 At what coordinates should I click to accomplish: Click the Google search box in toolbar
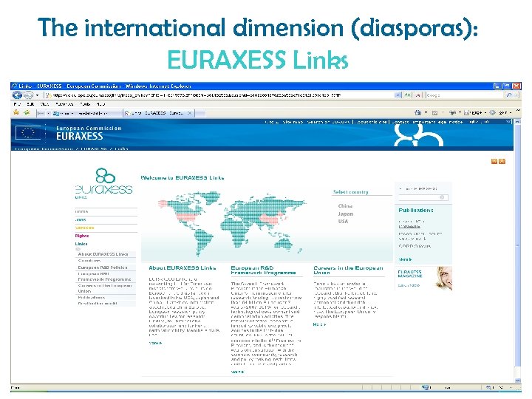[x=464, y=95]
